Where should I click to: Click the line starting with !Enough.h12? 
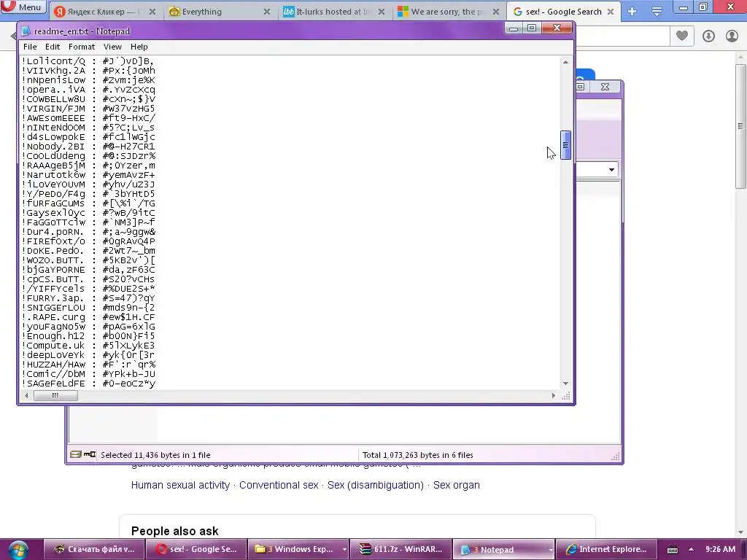(88, 336)
